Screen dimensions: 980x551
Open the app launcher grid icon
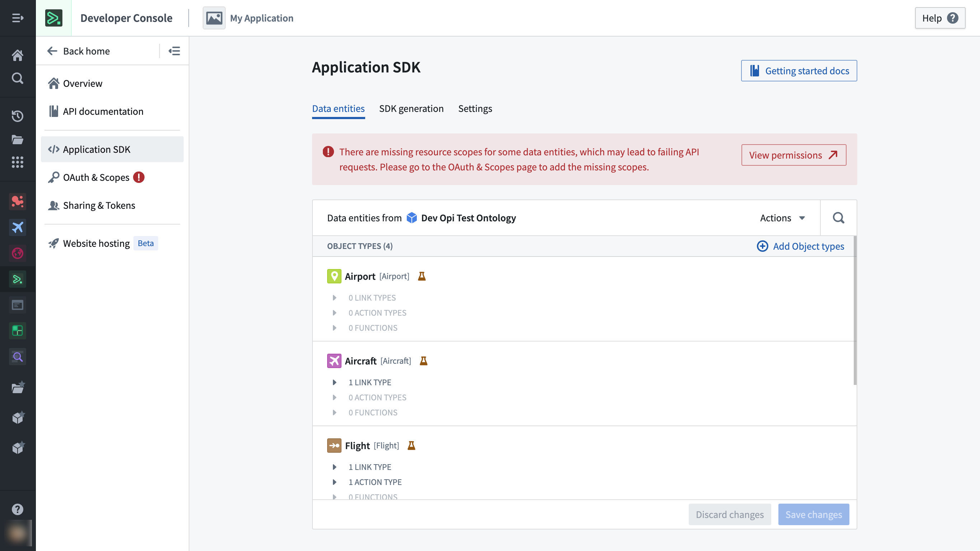18,163
